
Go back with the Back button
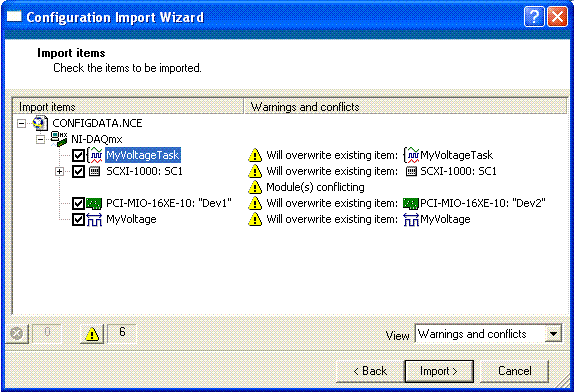pyautogui.click(x=370, y=371)
